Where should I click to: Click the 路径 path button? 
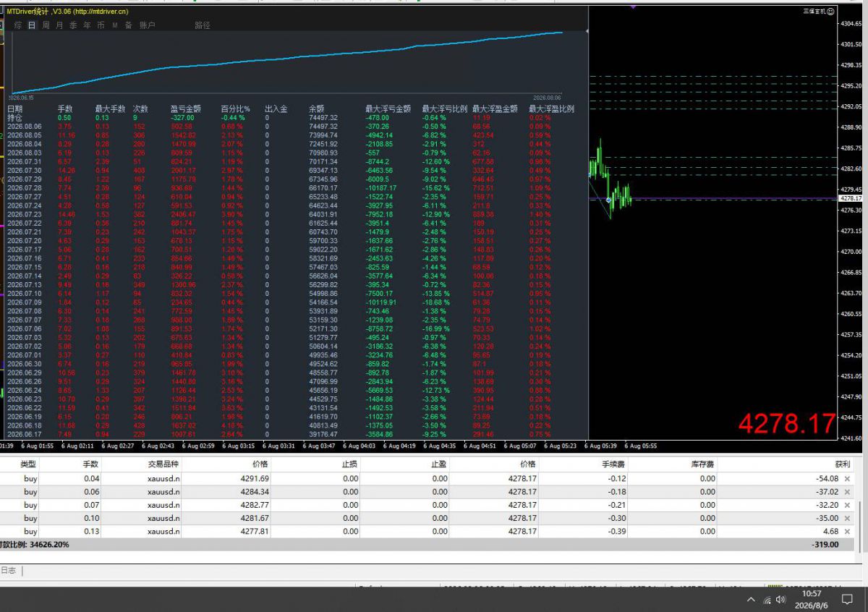coord(203,25)
